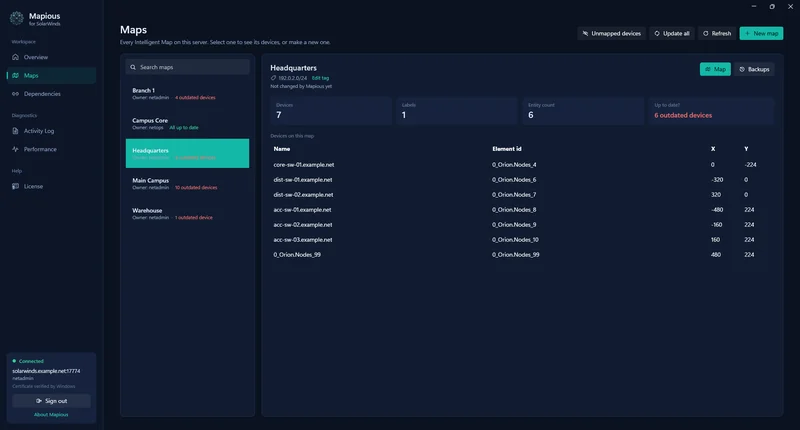Click acc-sw-01.example.net row
The width and height of the screenshot is (800, 430).
(x=522, y=210)
